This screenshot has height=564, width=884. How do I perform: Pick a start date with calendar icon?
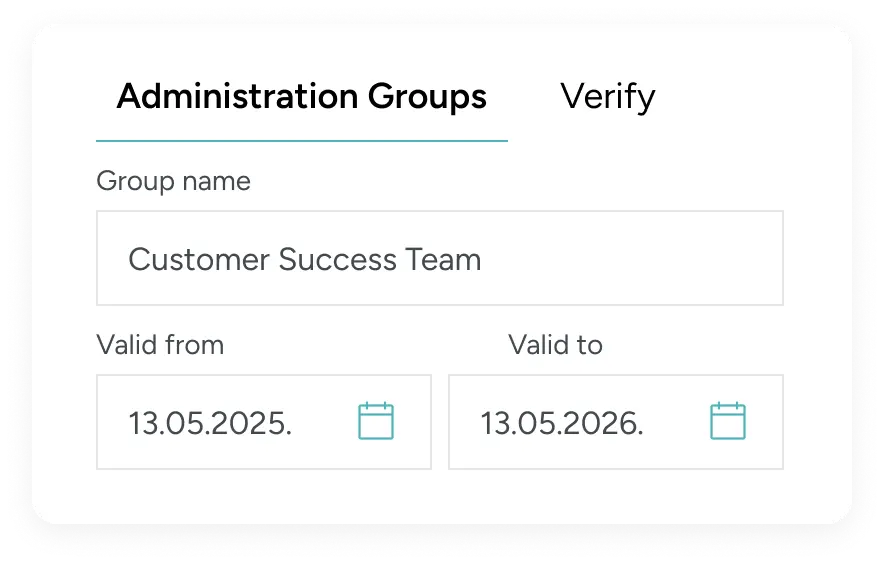pyautogui.click(x=376, y=421)
